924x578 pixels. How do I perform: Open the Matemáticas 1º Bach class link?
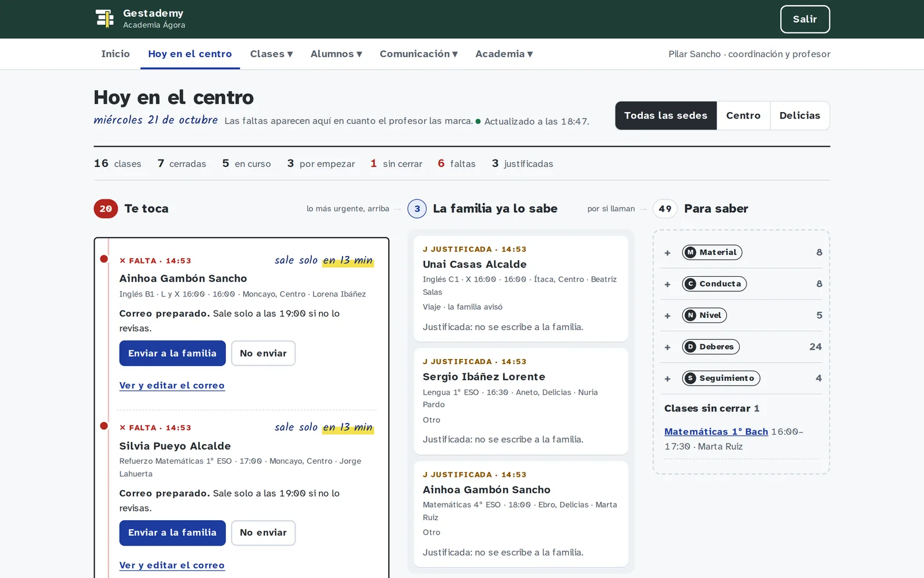coord(716,432)
